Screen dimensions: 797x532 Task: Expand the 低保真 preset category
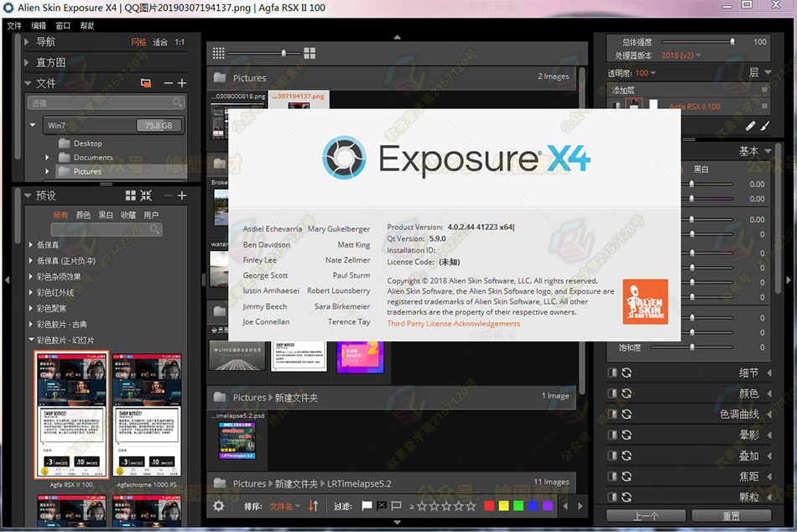[x=31, y=245]
